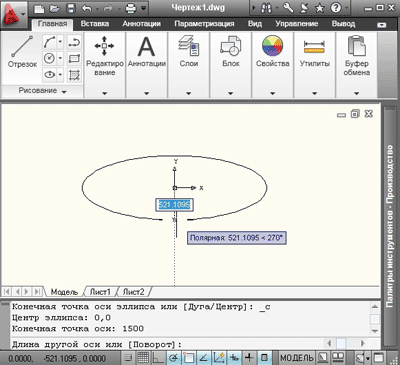Image resolution: width=400 pixels, height=365 pixels.
Task: Select the Polyline tool
Action: tap(74, 42)
